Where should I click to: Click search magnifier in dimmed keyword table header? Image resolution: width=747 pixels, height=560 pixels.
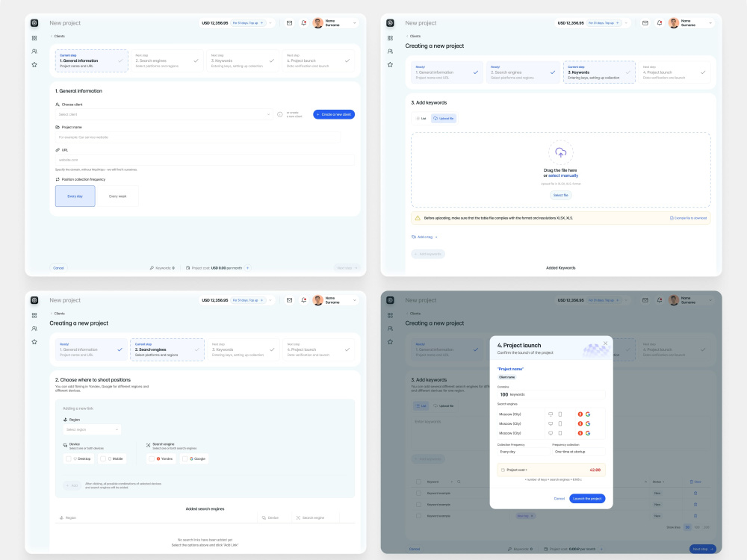459,482
